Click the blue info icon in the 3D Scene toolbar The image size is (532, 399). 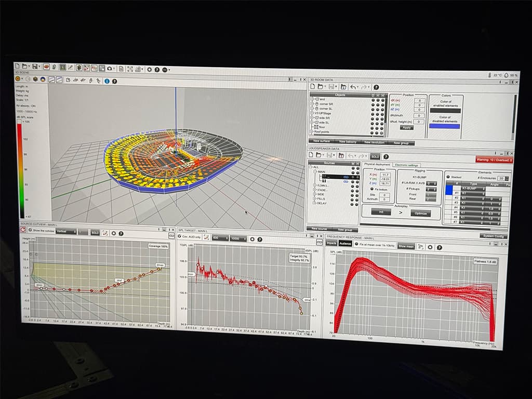[x=107, y=81]
